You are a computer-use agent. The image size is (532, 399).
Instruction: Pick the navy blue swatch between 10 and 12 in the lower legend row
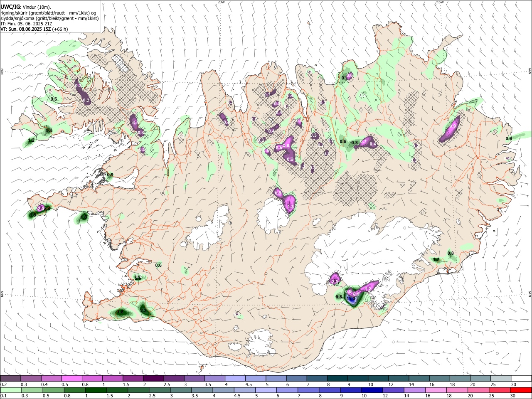tap(372, 390)
